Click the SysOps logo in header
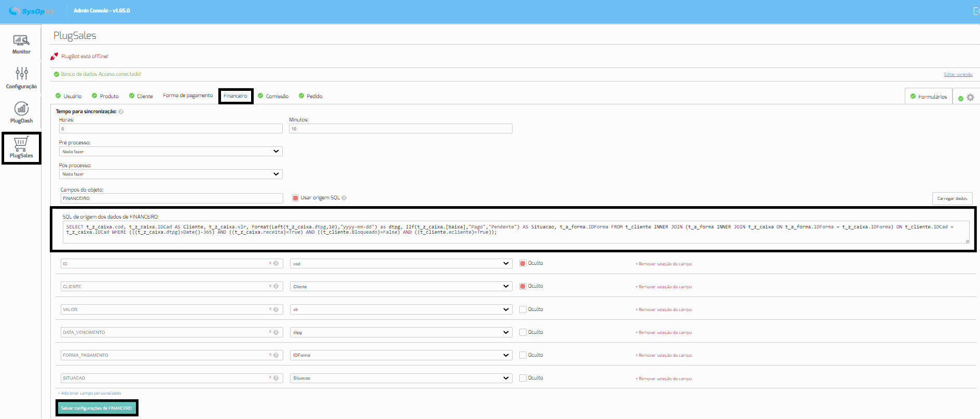The width and height of the screenshot is (980, 419). [31, 11]
